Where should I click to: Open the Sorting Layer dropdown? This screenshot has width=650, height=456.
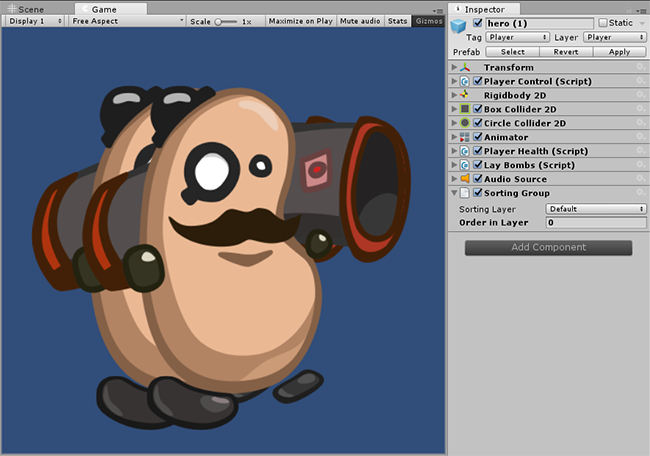click(x=596, y=209)
